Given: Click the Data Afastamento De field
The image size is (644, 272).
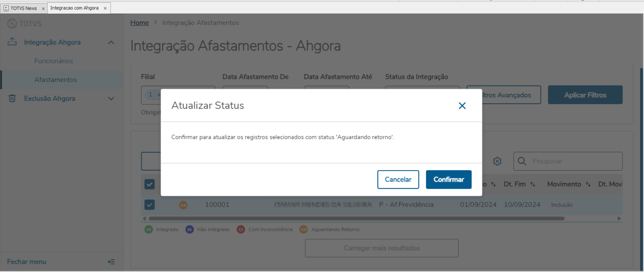Looking at the screenshot, I should pos(245,88).
